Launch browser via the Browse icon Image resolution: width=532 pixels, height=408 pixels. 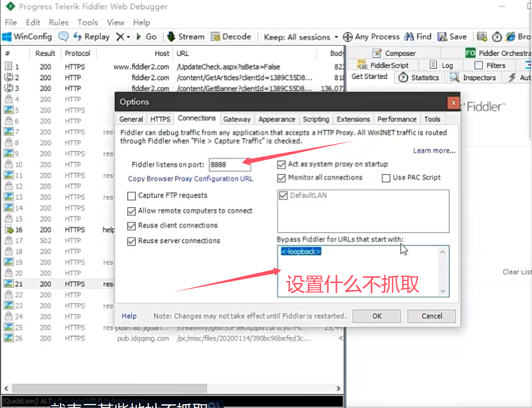click(x=510, y=37)
